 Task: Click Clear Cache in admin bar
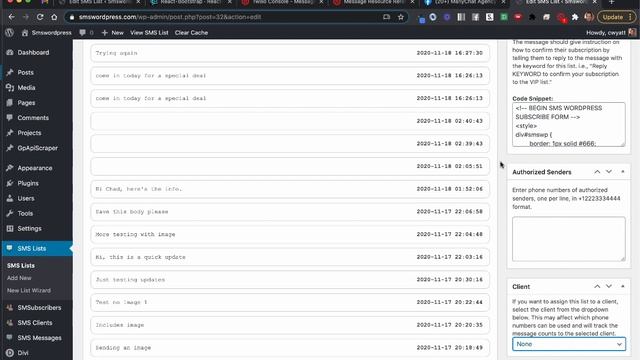(x=191, y=33)
